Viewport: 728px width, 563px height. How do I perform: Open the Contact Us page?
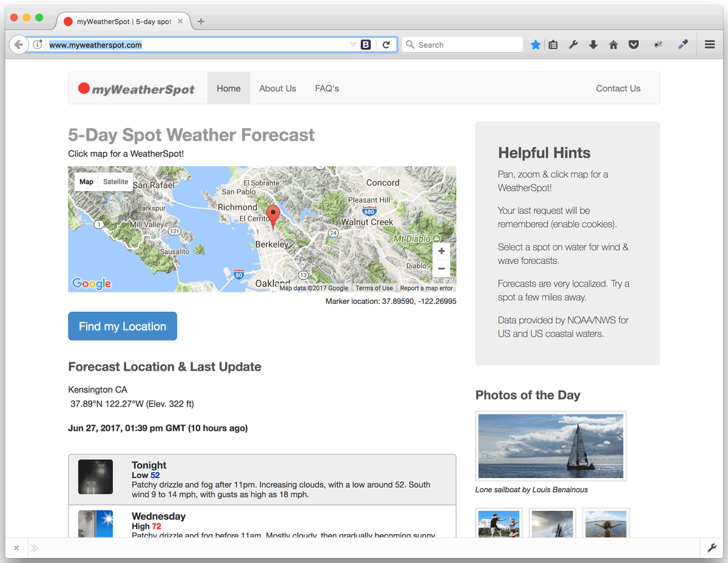tap(618, 89)
